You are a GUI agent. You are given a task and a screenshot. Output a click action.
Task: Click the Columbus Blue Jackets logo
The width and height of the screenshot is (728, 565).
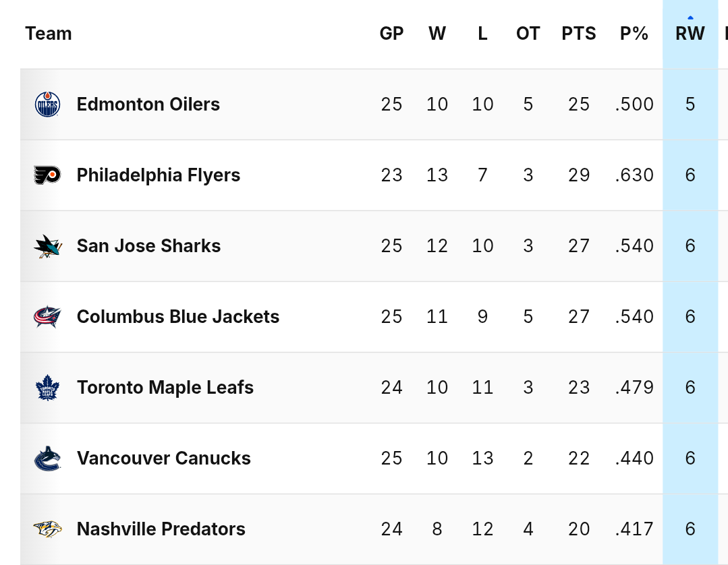tap(47, 317)
